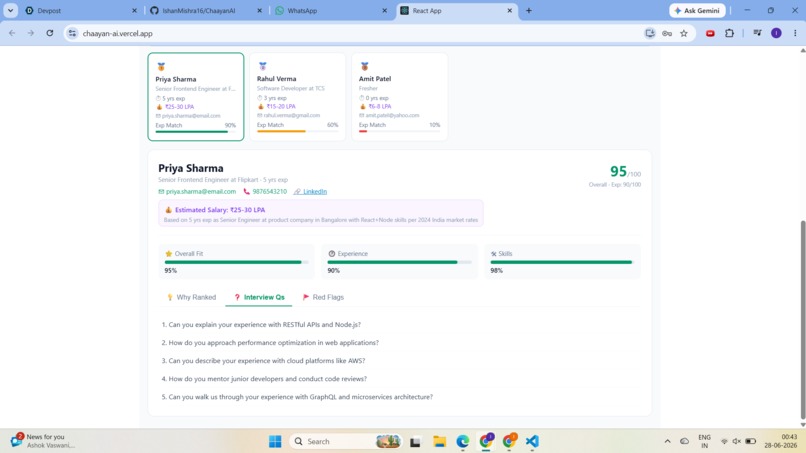Show hidden system tray icons

pyautogui.click(x=667, y=441)
